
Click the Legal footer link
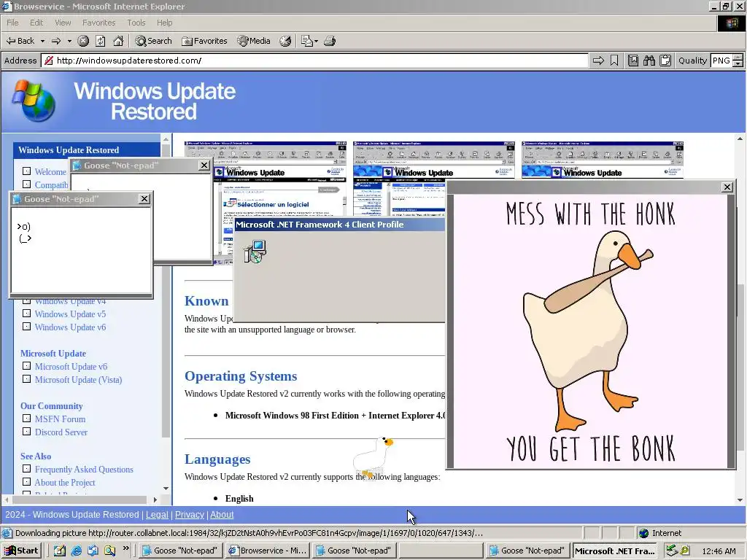click(157, 515)
